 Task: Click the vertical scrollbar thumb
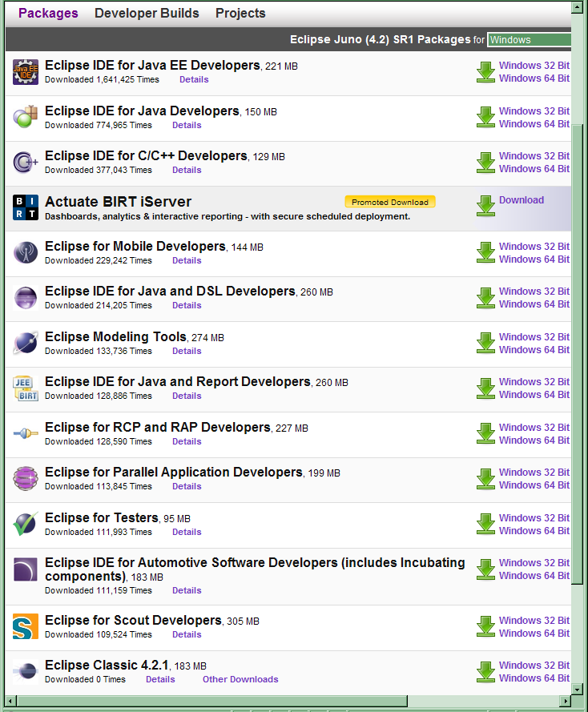[x=577, y=354]
